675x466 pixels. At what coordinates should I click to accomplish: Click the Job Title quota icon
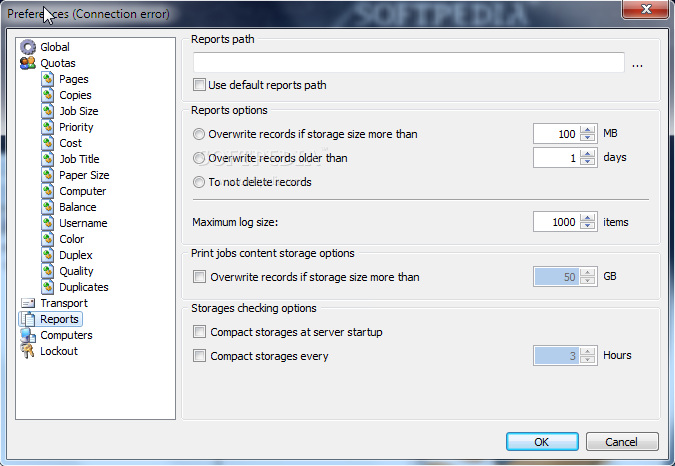click(48, 159)
